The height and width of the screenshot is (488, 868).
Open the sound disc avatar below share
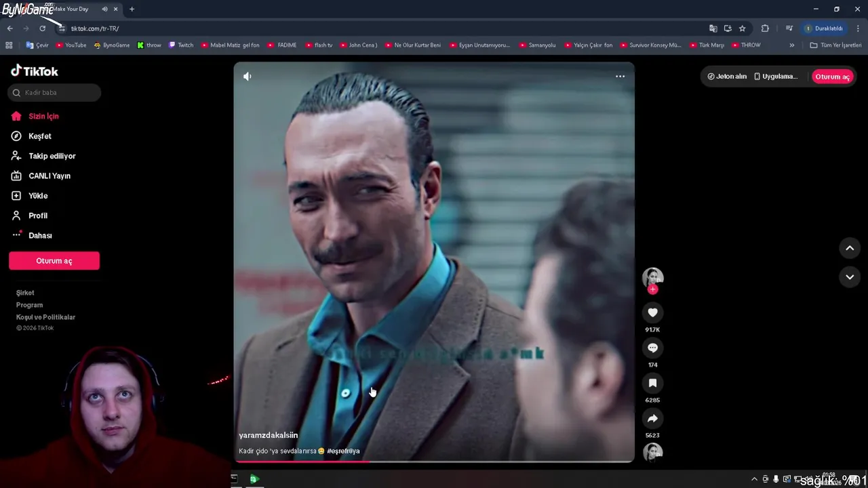[652, 452]
